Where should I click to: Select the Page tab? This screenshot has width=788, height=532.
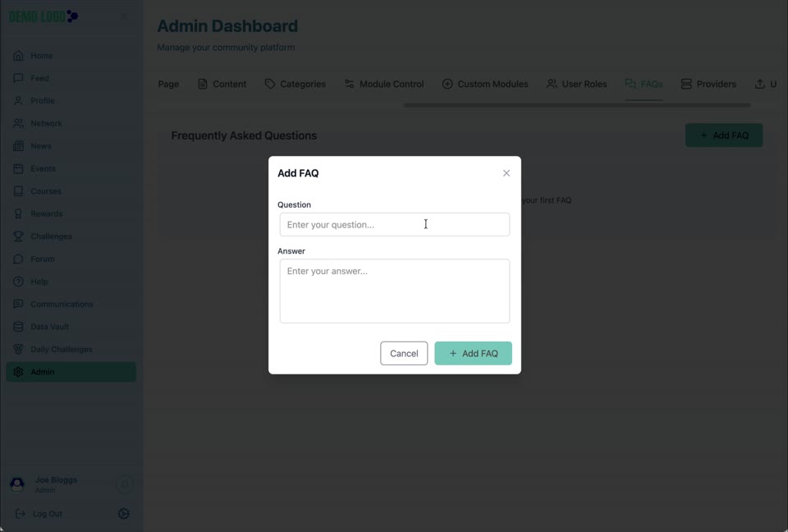[x=168, y=84]
